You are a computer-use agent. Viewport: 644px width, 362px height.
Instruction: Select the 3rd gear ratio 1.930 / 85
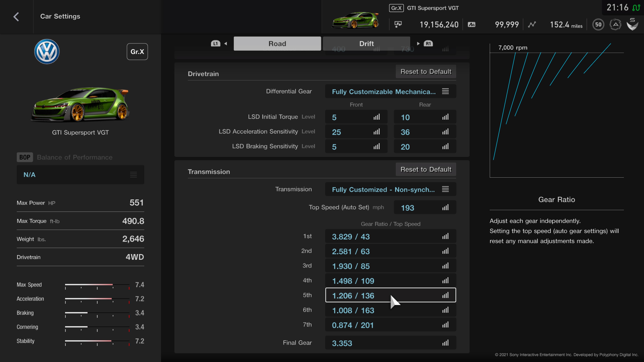click(x=390, y=266)
